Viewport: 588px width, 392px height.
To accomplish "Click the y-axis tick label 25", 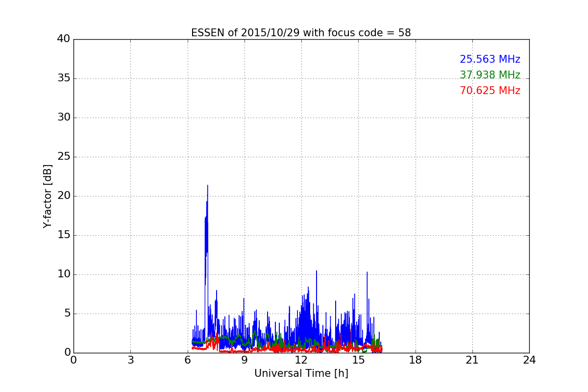I will tap(63, 157).
